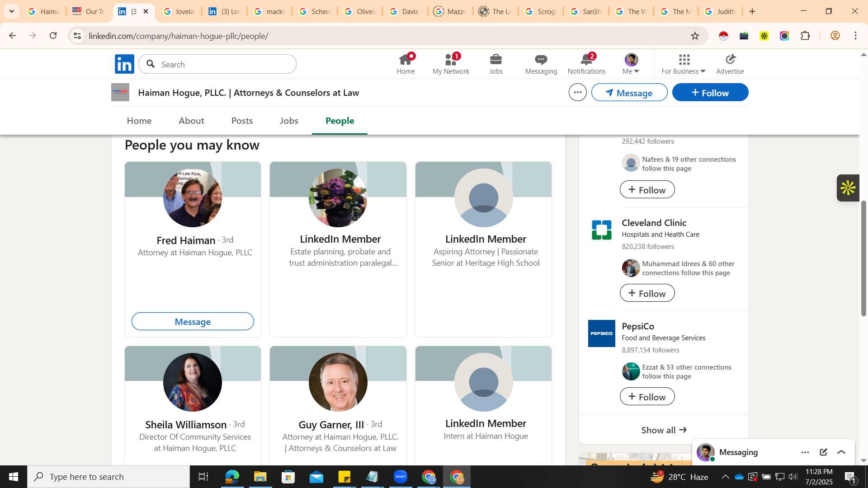This screenshot has width=868, height=488.
Task: Open My Network icon
Action: coord(451,64)
